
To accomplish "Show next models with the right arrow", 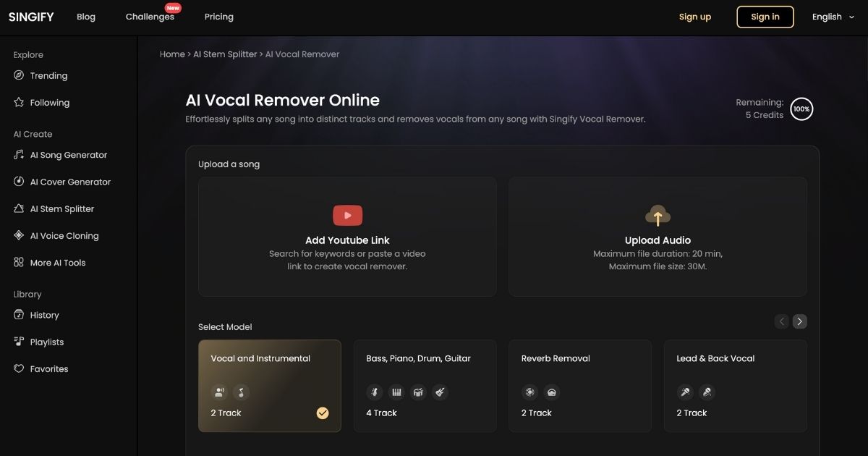I will pyautogui.click(x=799, y=321).
